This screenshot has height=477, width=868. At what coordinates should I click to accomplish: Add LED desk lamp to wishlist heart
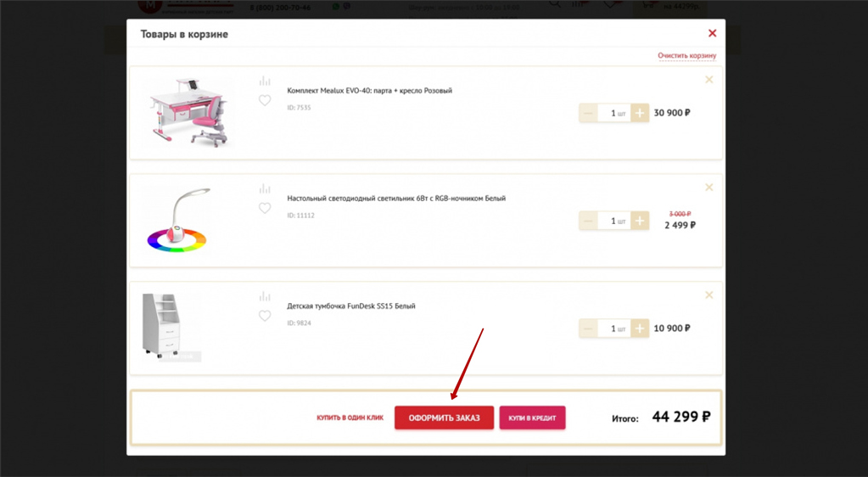(x=265, y=209)
